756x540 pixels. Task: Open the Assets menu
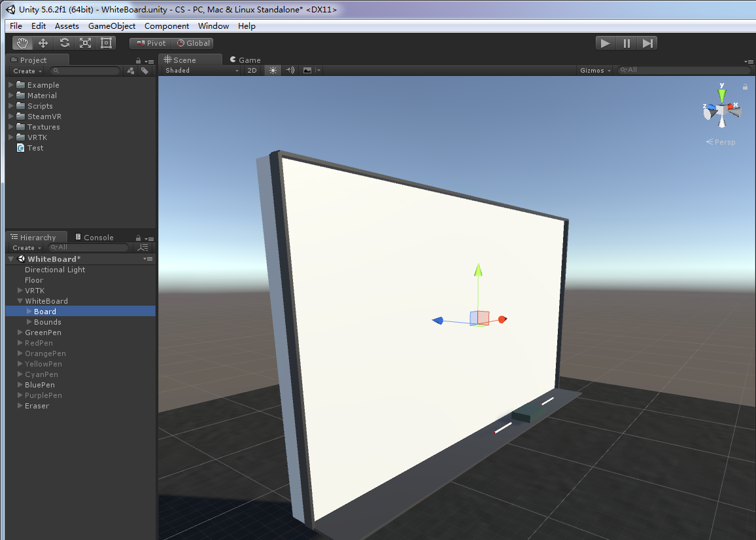(x=67, y=26)
